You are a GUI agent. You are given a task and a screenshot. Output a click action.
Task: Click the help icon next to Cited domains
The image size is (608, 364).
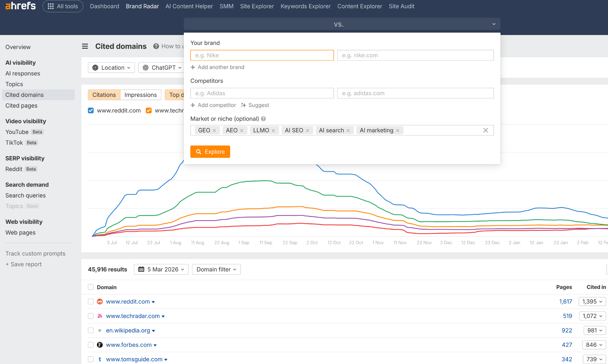point(156,46)
